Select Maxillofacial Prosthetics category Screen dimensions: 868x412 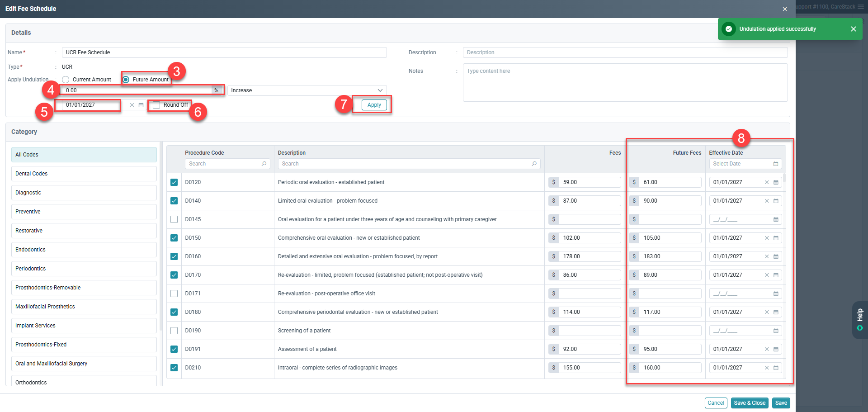(84, 307)
